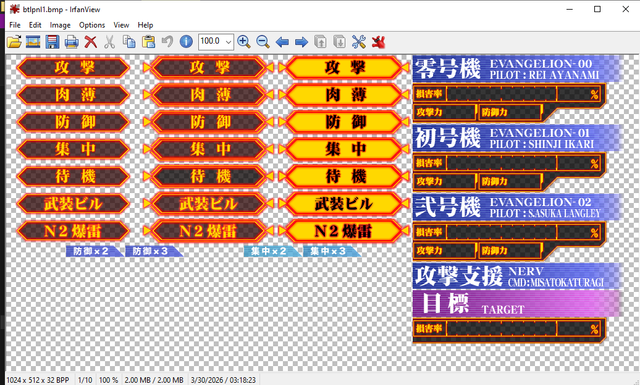Open the View menu

coord(121,25)
